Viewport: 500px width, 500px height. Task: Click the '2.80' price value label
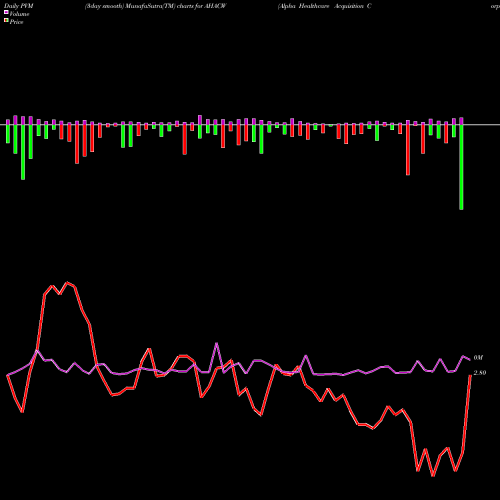(x=480, y=373)
